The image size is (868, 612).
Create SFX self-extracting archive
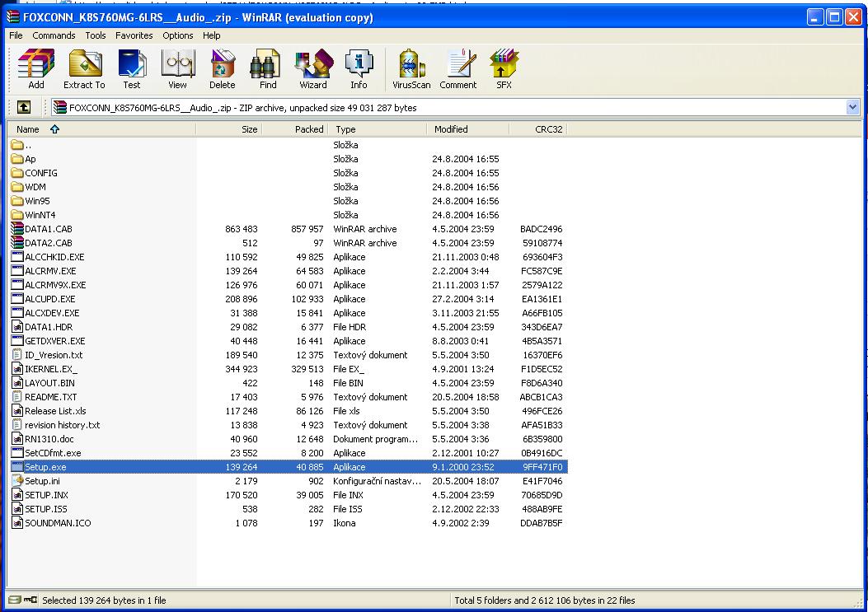(x=504, y=68)
